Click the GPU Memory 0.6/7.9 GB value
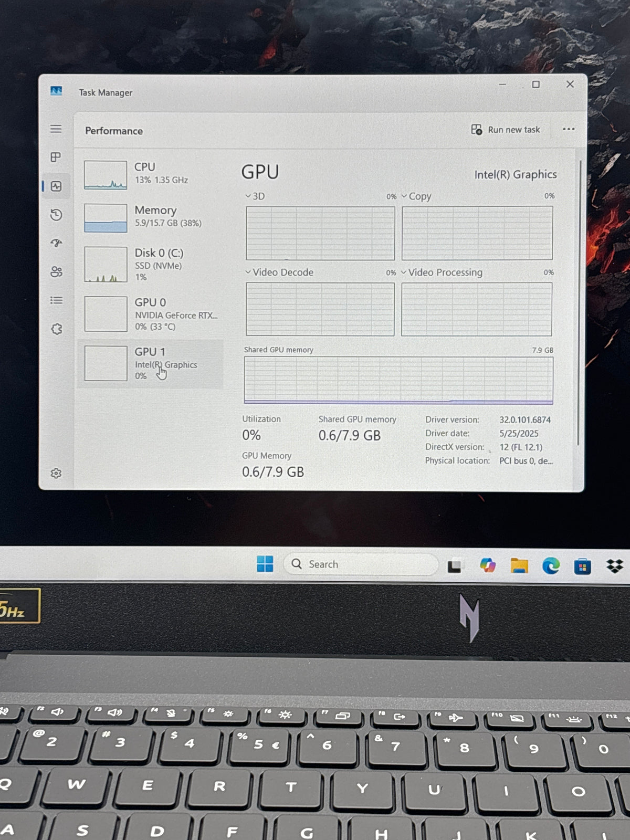This screenshot has height=840, width=630. click(273, 472)
